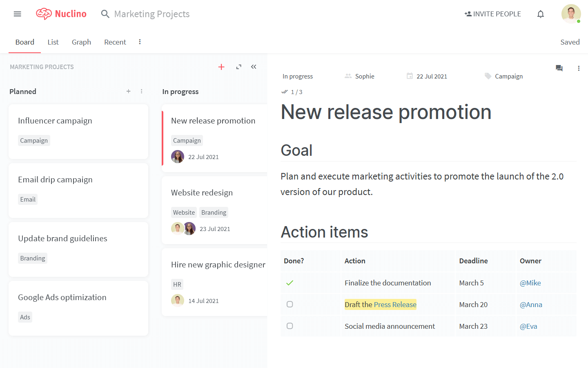Screen dimensions: 588x368
Task: Click the assignee people icon beside Sophie
Action: (348, 76)
